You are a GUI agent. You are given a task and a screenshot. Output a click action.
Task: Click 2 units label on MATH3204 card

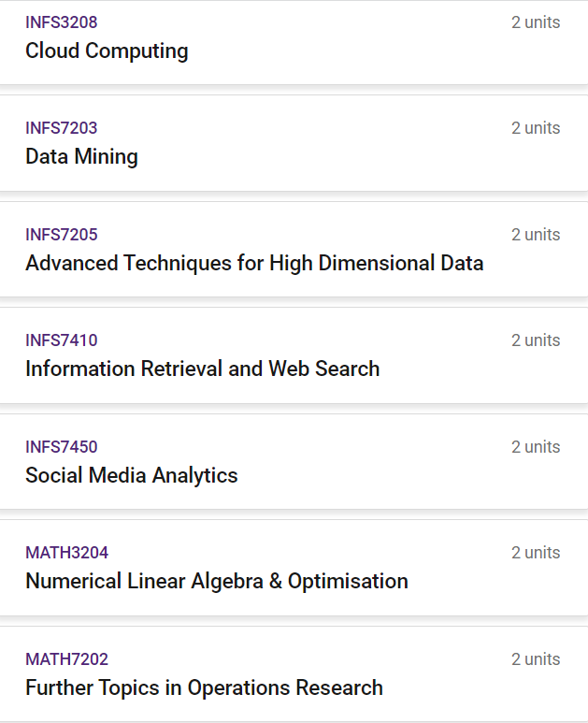536,553
